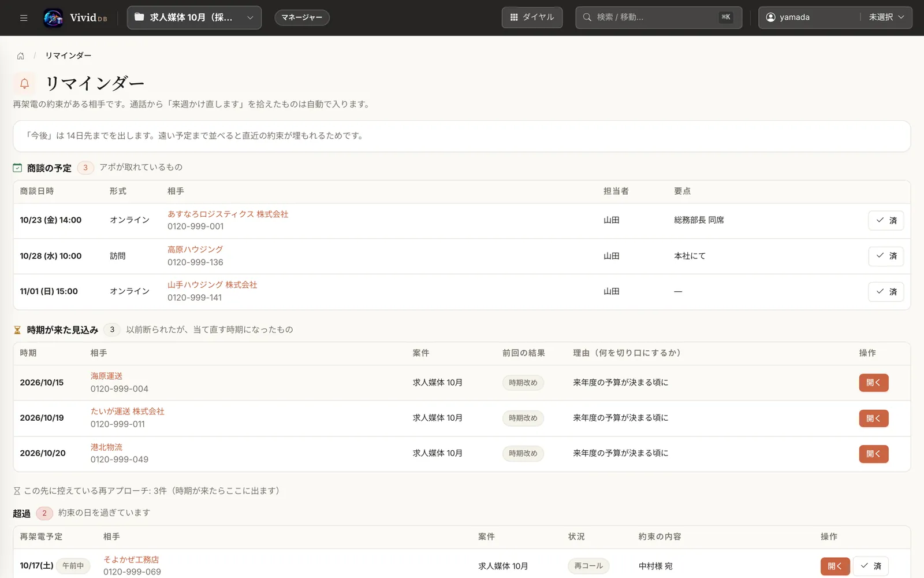Open あすなろロジスティクス 株式会社 link

click(228, 214)
